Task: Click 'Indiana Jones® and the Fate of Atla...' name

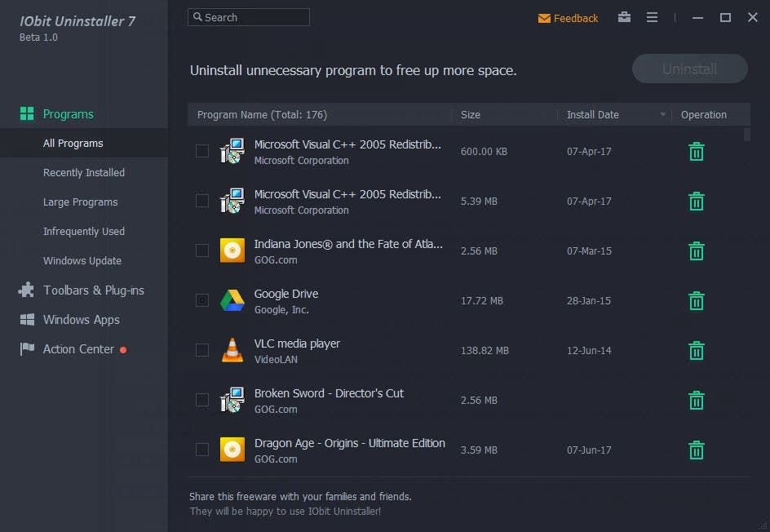Action: (348, 244)
